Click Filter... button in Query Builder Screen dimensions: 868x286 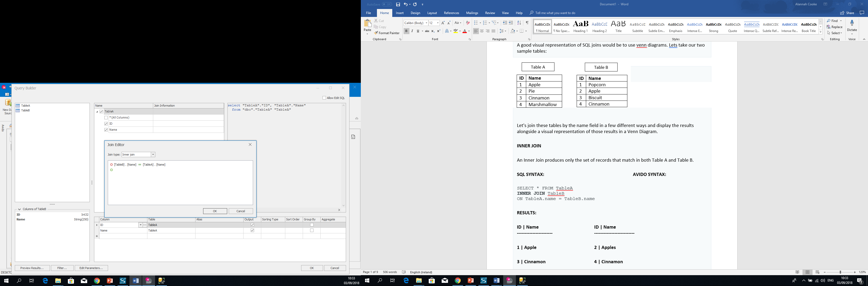pyautogui.click(x=62, y=268)
